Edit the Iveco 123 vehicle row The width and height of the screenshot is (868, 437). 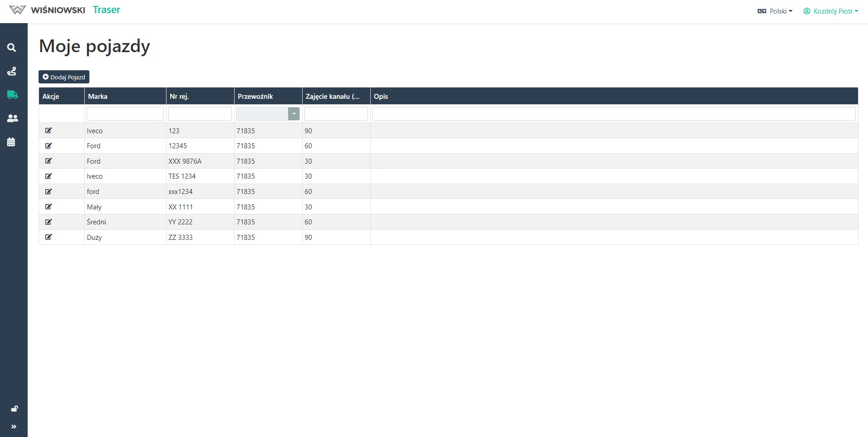pos(49,131)
